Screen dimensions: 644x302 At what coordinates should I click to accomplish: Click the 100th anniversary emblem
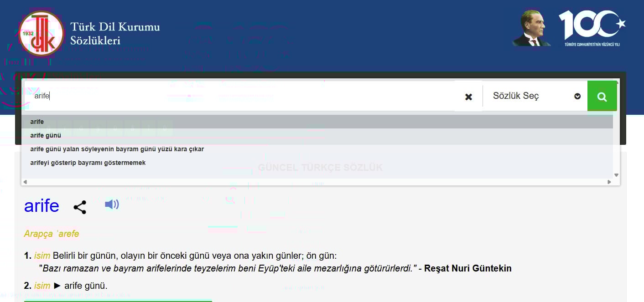592,28
